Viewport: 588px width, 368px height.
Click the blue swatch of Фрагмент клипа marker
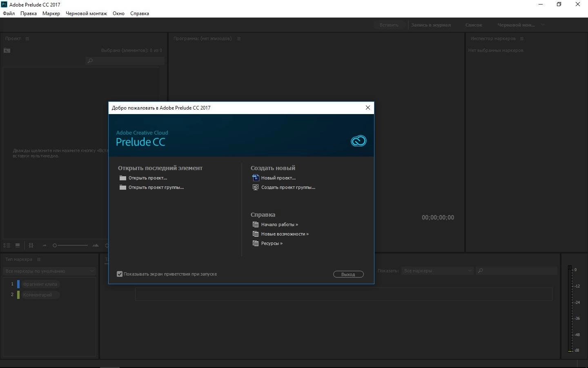pyautogui.click(x=18, y=284)
